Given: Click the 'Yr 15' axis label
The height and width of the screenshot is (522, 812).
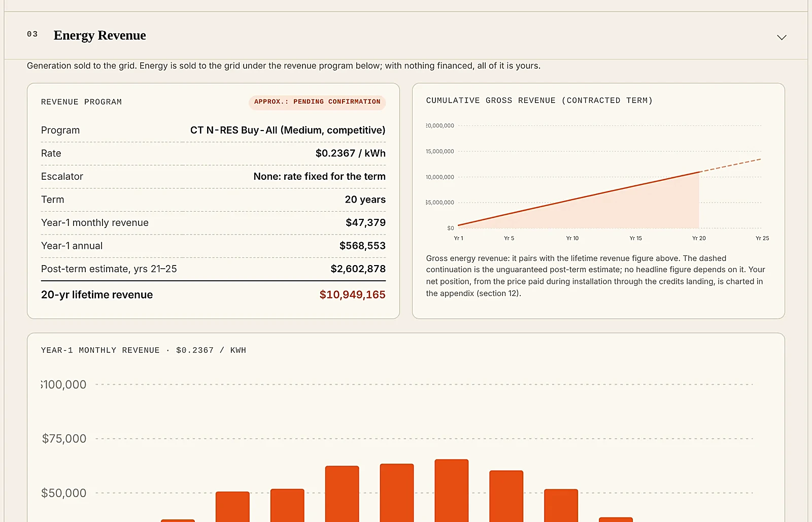Looking at the screenshot, I should 636,238.
